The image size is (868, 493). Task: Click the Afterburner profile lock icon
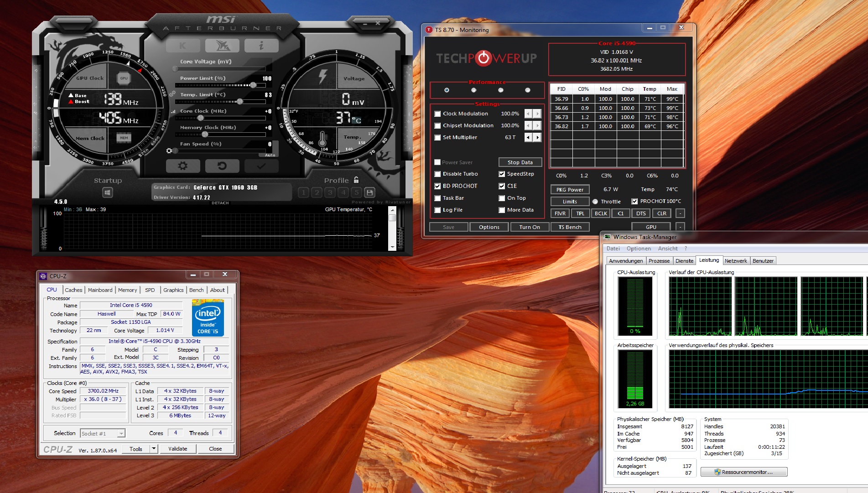point(356,180)
